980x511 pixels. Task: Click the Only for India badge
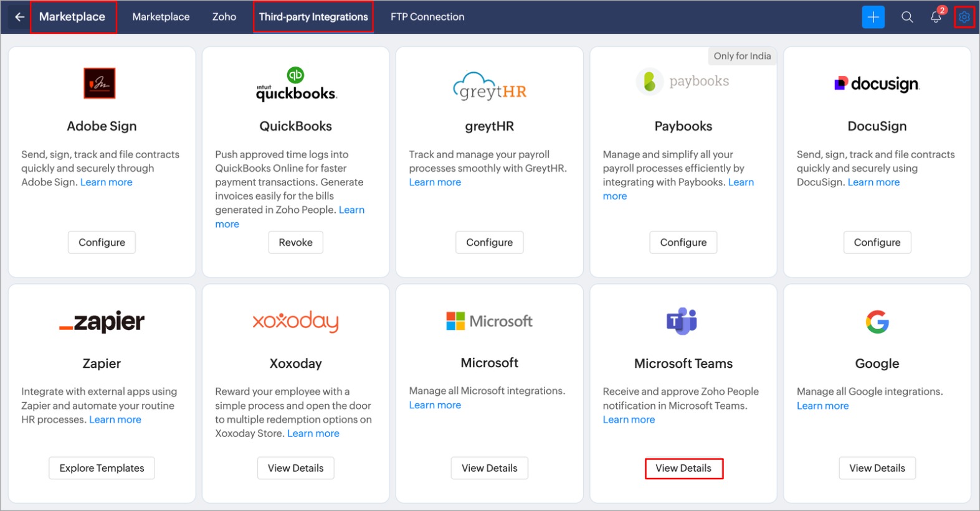(x=742, y=56)
